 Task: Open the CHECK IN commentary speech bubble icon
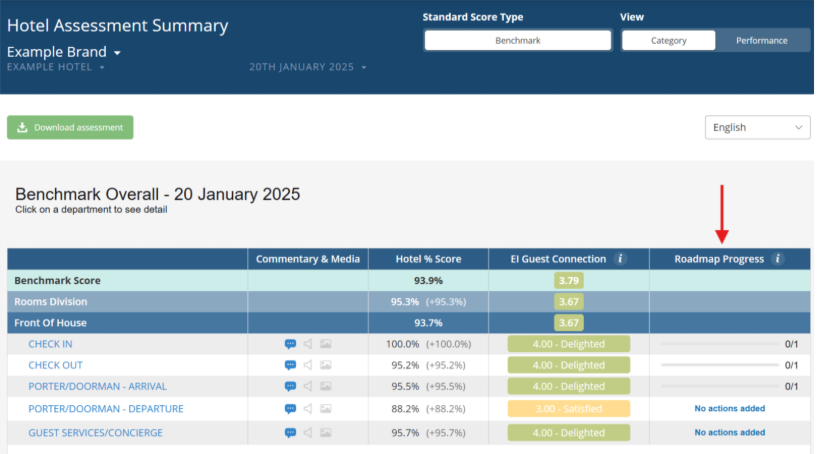click(x=290, y=344)
